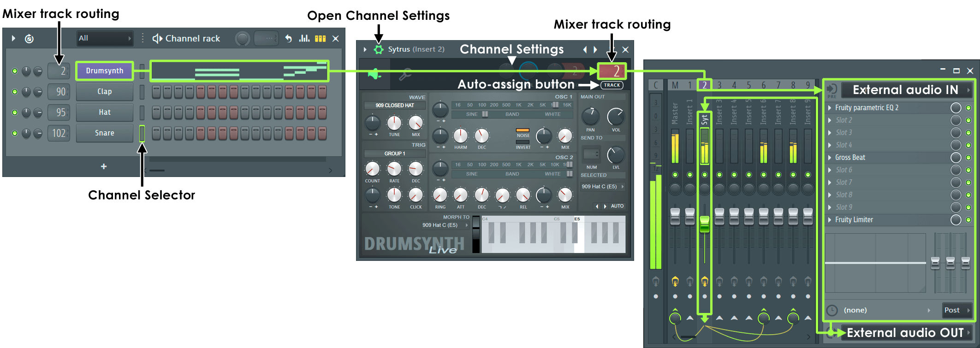This screenshot has height=348, width=980.
Task: Toggle the yellow step sequencer view icon
Action: point(320,39)
